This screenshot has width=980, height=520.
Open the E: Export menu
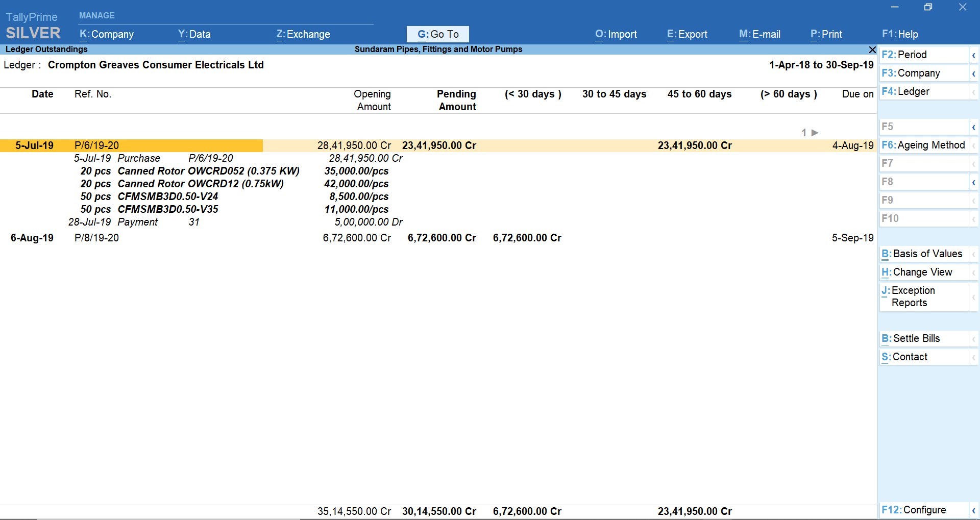[687, 34]
